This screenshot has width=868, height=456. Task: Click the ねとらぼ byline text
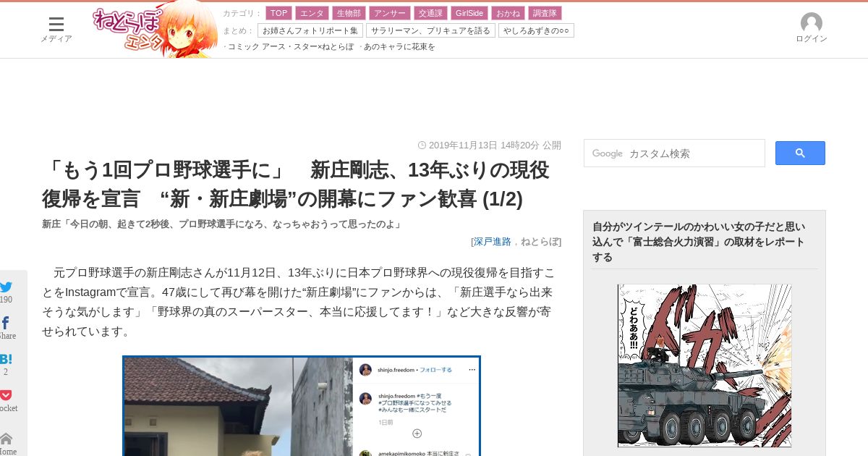[540, 242]
